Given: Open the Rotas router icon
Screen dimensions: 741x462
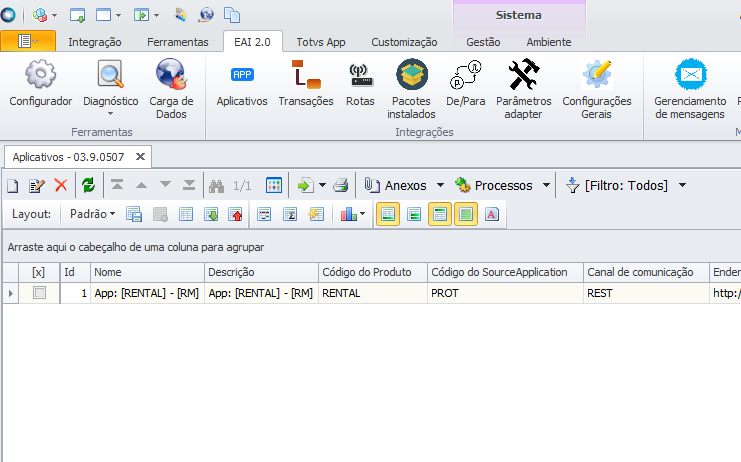Looking at the screenshot, I should click(x=360, y=83).
